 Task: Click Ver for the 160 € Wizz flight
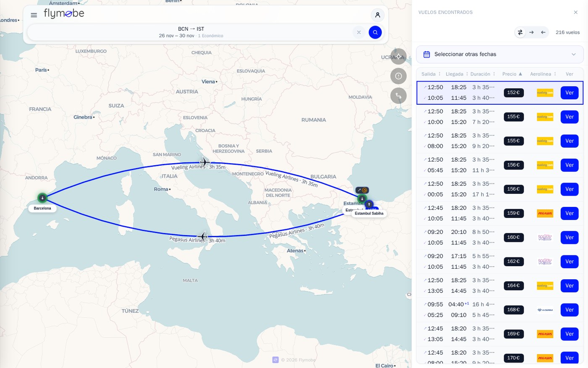tap(570, 238)
